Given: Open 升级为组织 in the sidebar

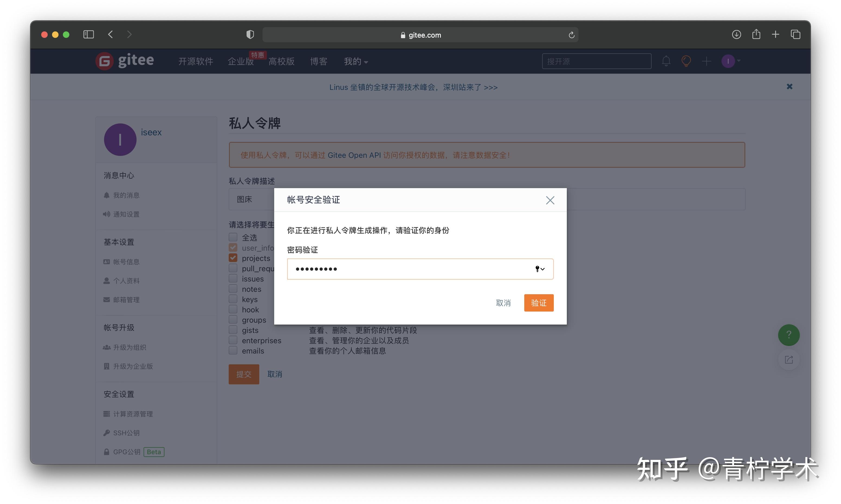Looking at the screenshot, I should tap(125, 348).
